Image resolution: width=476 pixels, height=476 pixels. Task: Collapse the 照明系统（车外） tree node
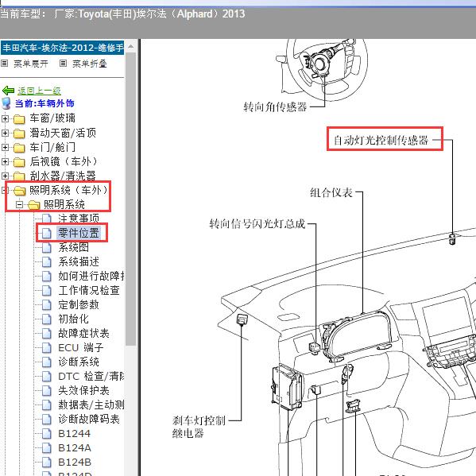(5, 190)
